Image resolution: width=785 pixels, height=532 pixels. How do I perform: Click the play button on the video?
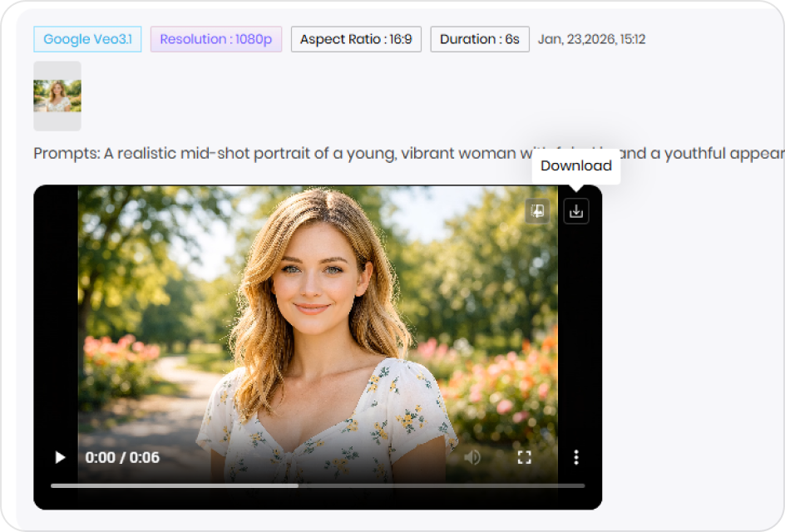[59, 456]
